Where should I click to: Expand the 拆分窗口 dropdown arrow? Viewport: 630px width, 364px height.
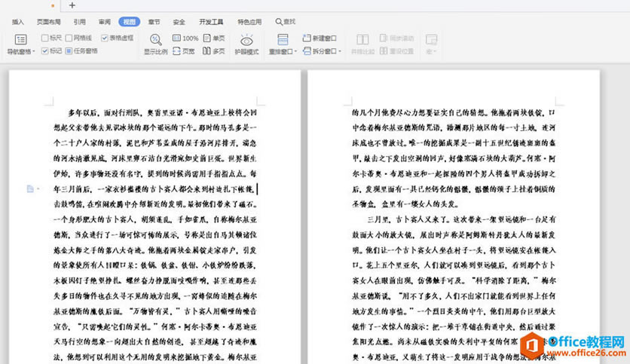tap(340, 51)
